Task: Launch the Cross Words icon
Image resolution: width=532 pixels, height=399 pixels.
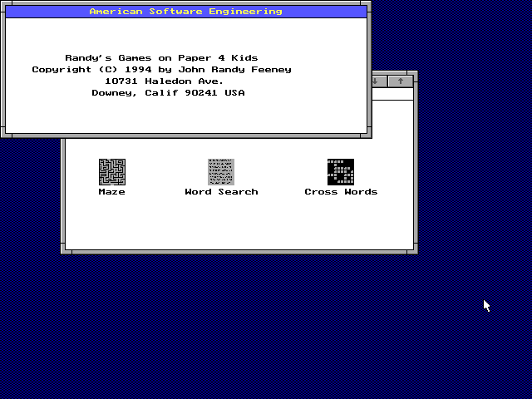Action: pos(341,172)
